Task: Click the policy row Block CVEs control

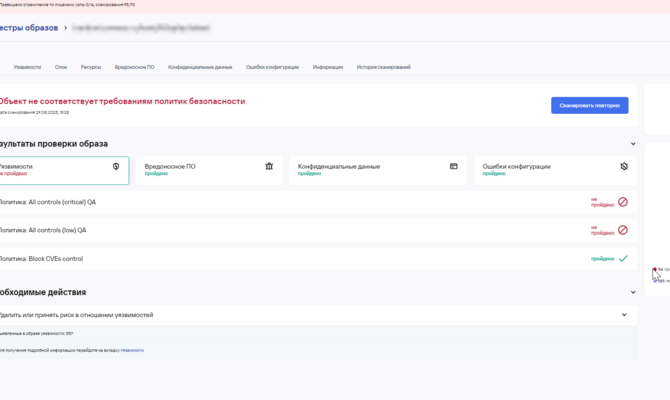Action: tap(318, 258)
